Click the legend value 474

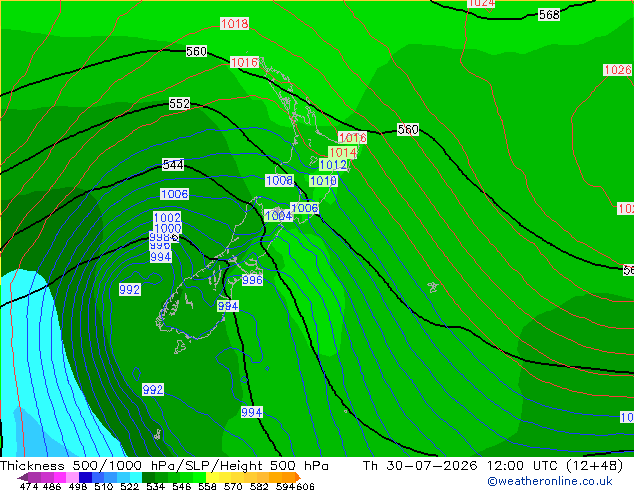point(29,486)
